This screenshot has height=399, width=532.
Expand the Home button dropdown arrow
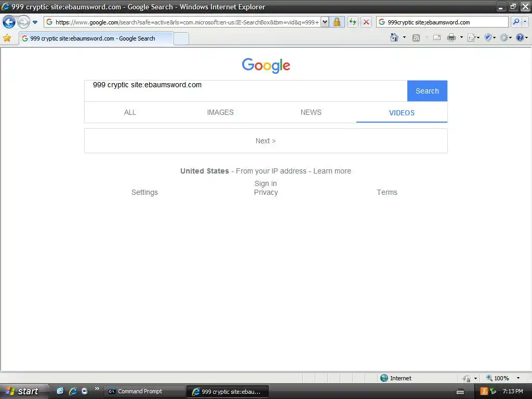404,37
